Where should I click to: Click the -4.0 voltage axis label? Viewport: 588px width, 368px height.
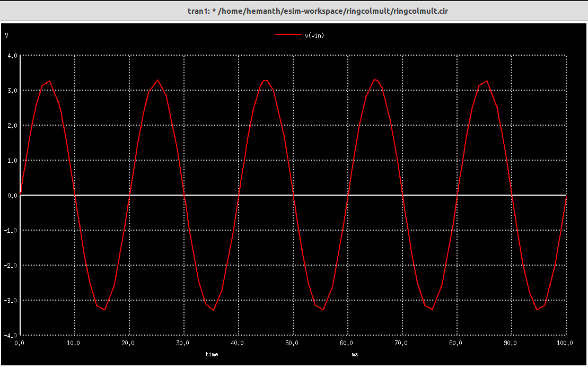pos(10,335)
